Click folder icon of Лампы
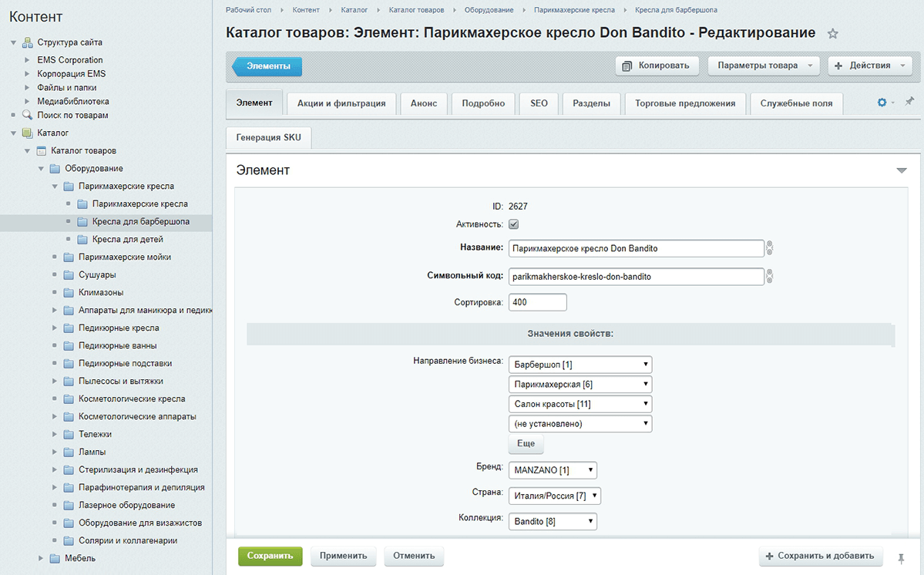This screenshot has width=924, height=575. pyautogui.click(x=69, y=452)
